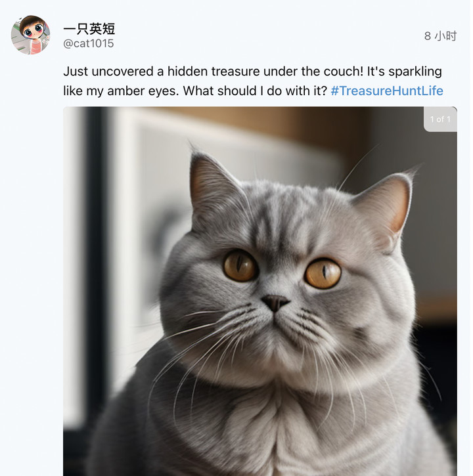Click the post text about hidden treasure
Screen dimensions: 473x476
point(253,81)
